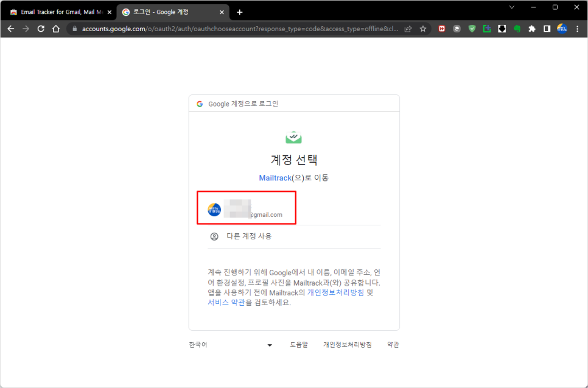The image size is (588, 388).
Task: Click the 계정 선택 heading text
Action: (x=294, y=160)
